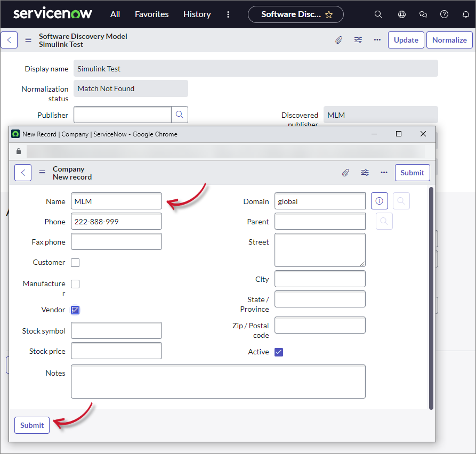Toggle the Active checkbox off
The image size is (476, 454).
click(279, 352)
